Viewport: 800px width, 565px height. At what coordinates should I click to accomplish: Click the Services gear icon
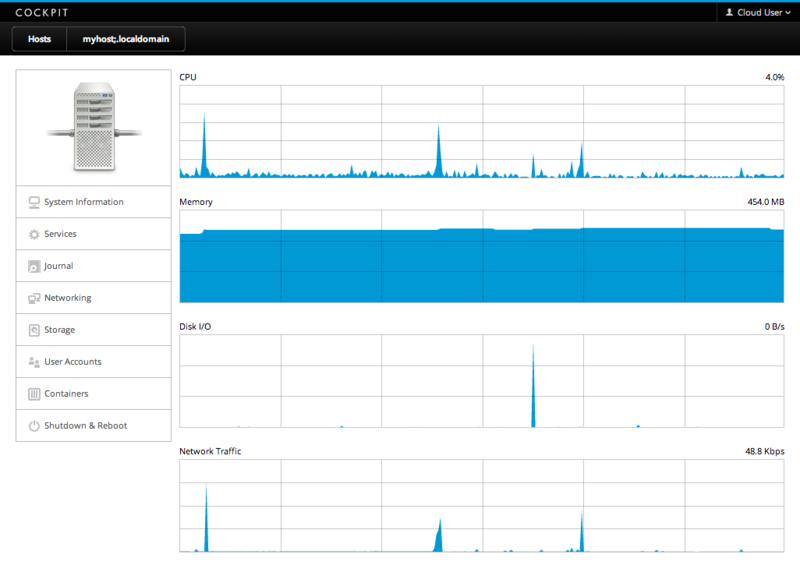click(34, 234)
